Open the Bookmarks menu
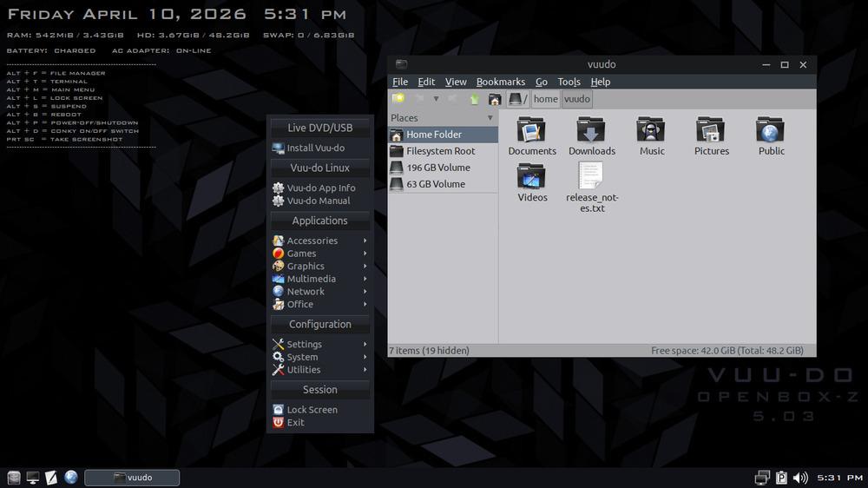868x488 pixels. click(500, 82)
